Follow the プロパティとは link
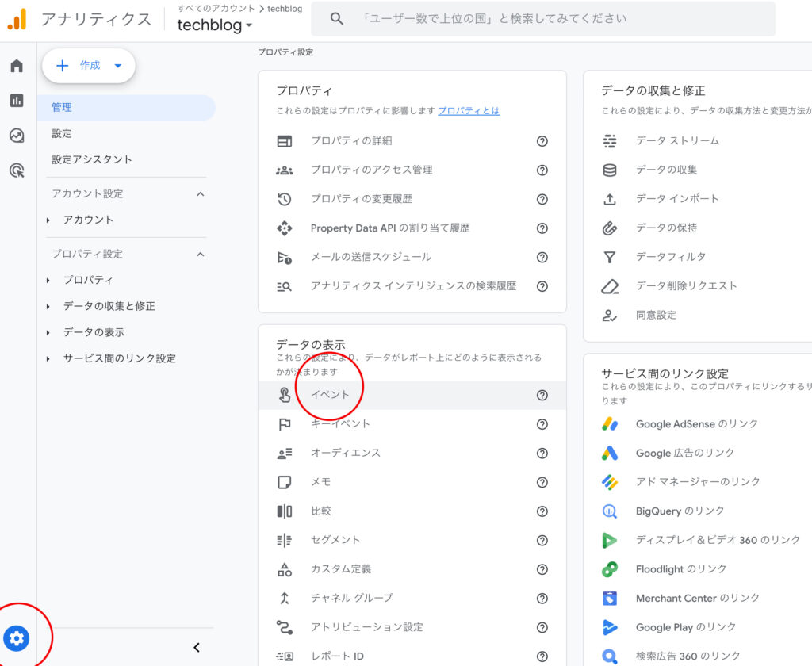This screenshot has height=666, width=812. click(469, 110)
